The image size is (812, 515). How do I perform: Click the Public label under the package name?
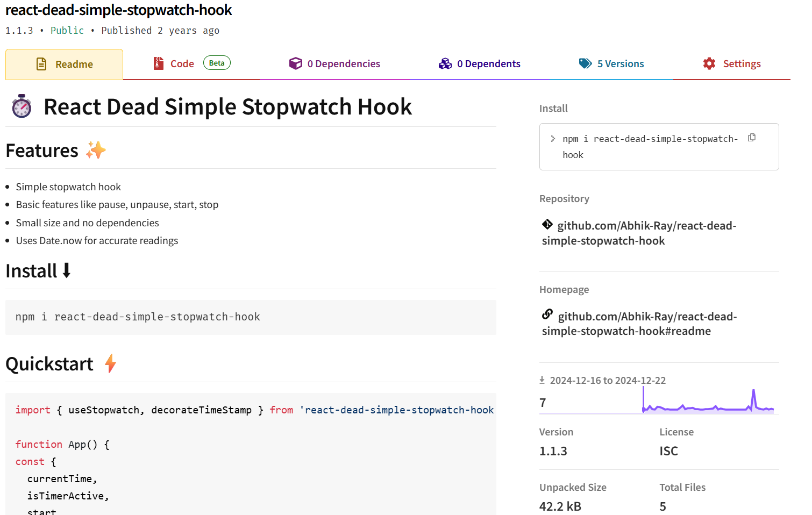[67, 30]
